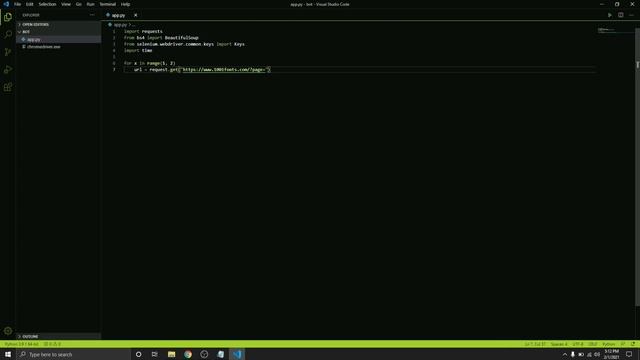Select app.py in Explorer file tree

58,40
